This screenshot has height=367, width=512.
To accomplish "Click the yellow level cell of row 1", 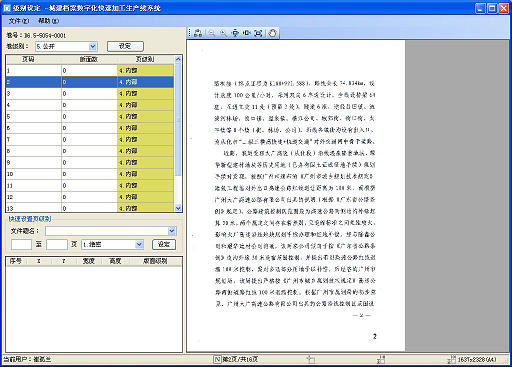I will coord(145,71).
